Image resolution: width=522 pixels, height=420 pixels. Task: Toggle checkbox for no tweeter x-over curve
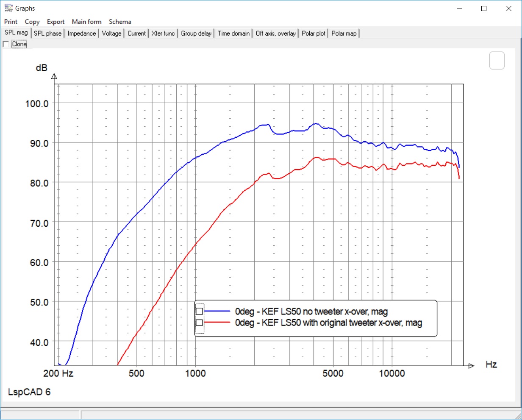pos(199,312)
